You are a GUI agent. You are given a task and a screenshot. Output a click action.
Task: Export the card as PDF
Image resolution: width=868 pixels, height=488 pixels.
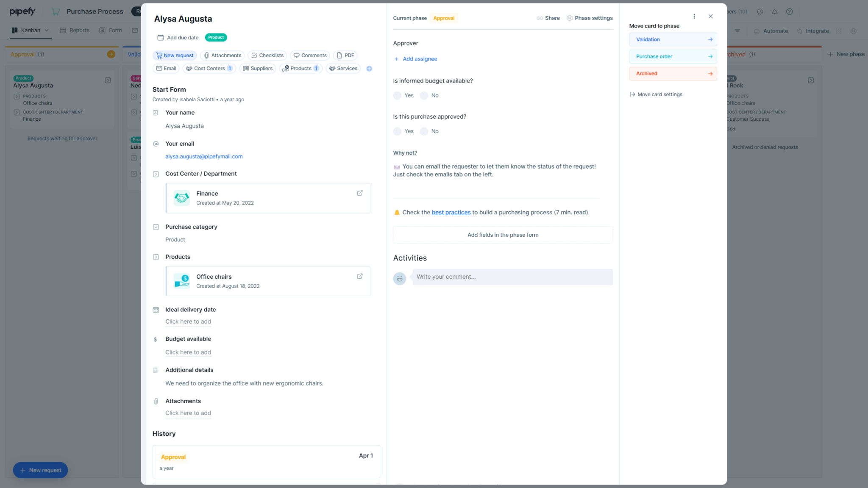tap(345, 55)
